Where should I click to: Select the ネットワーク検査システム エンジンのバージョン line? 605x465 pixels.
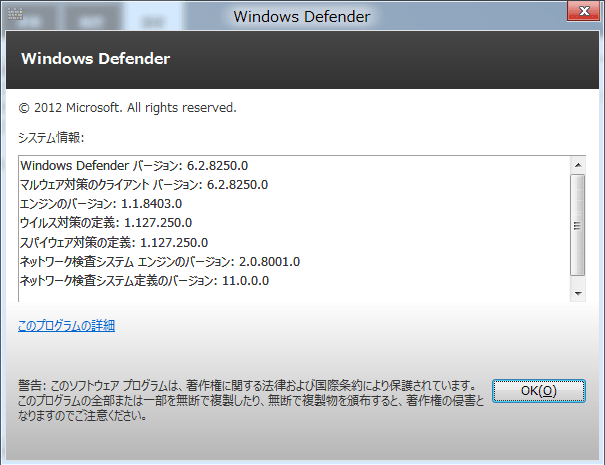coord(160,262)
